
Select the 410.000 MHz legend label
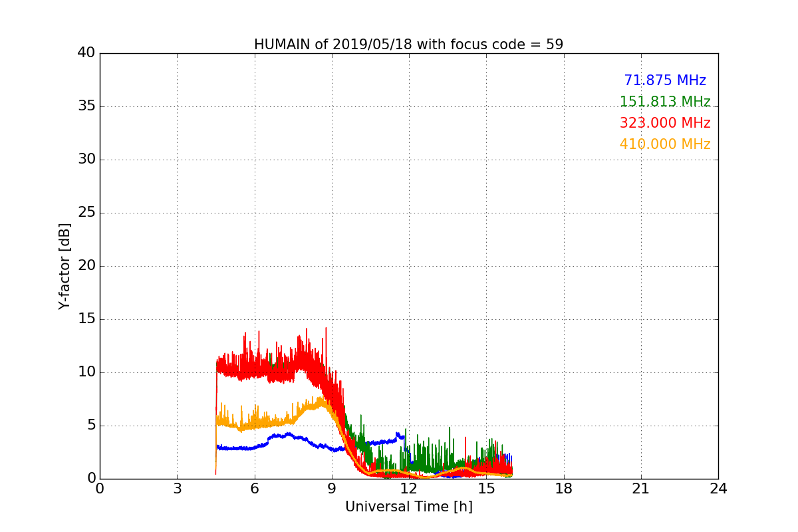(665, 144)
